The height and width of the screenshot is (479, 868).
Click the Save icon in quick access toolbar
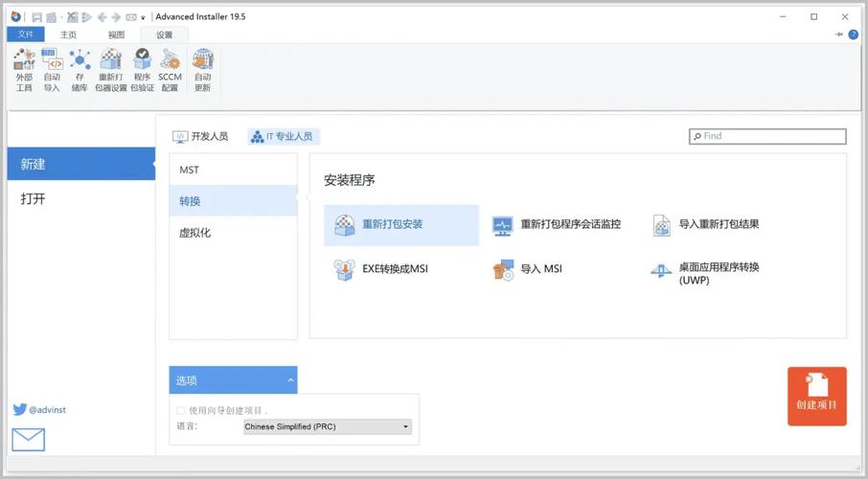(36, 17)
